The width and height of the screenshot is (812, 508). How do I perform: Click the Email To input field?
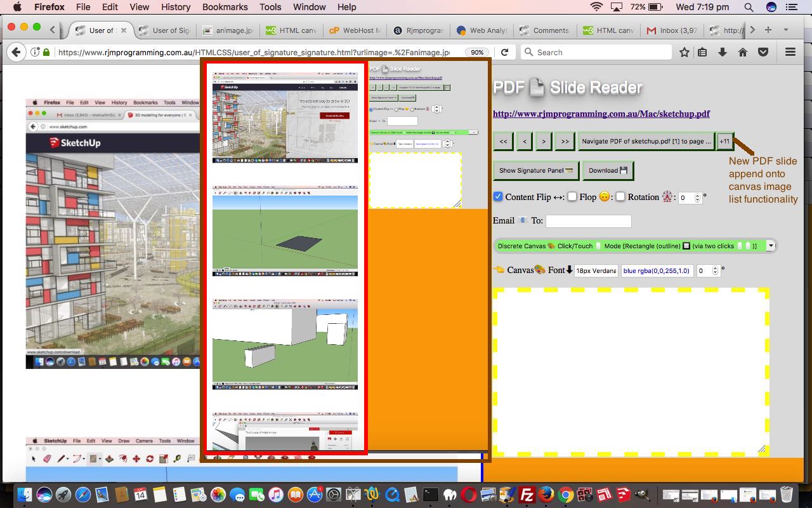(x=589, y=221)
